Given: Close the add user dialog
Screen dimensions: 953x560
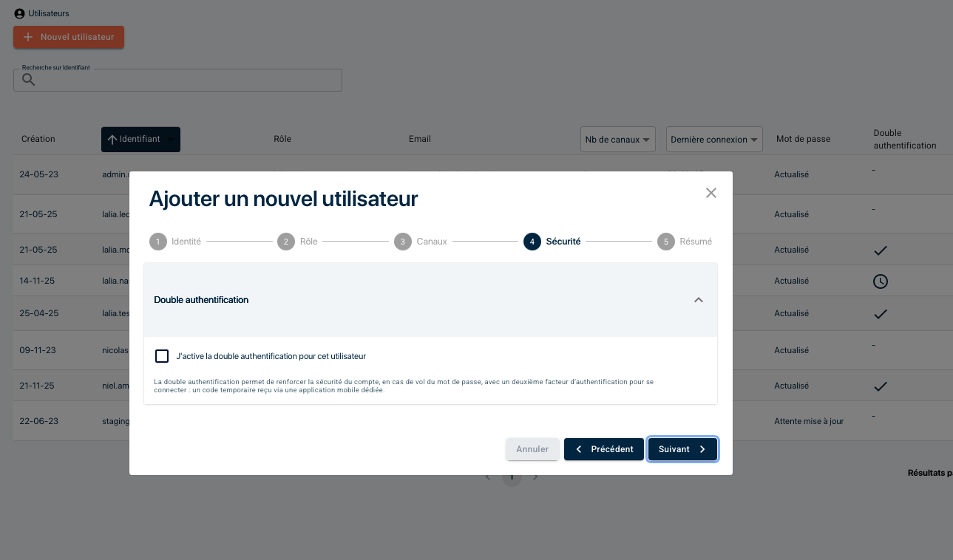Looking at the screenshot, I should tap(710, 193).
